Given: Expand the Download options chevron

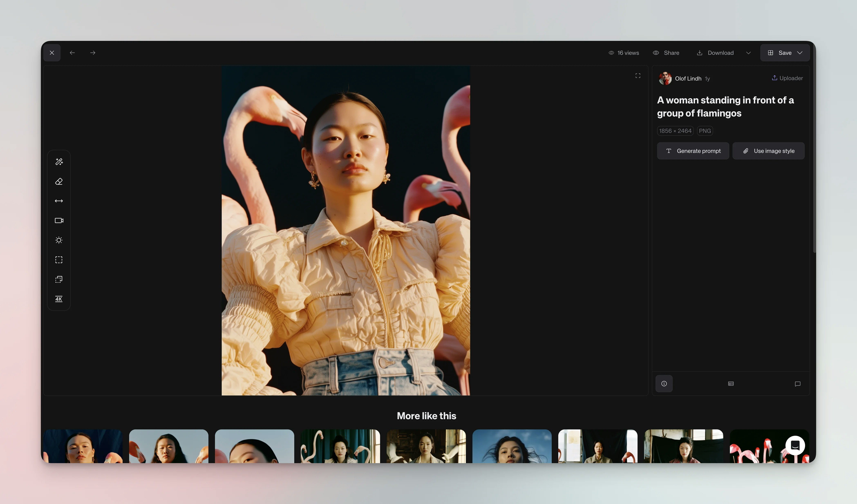Looking at the screenshot, I should 748,53.
